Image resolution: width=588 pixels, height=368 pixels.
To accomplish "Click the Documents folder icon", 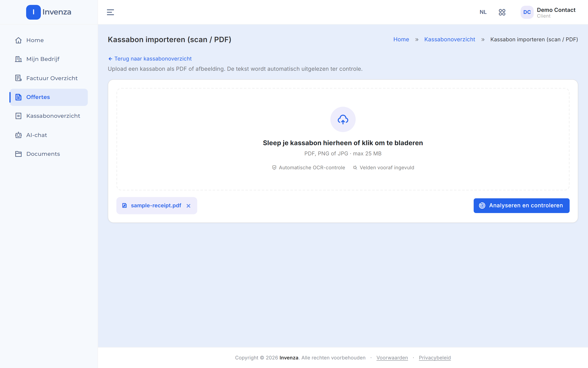I will pyautogui.click(x=18, y=154).
